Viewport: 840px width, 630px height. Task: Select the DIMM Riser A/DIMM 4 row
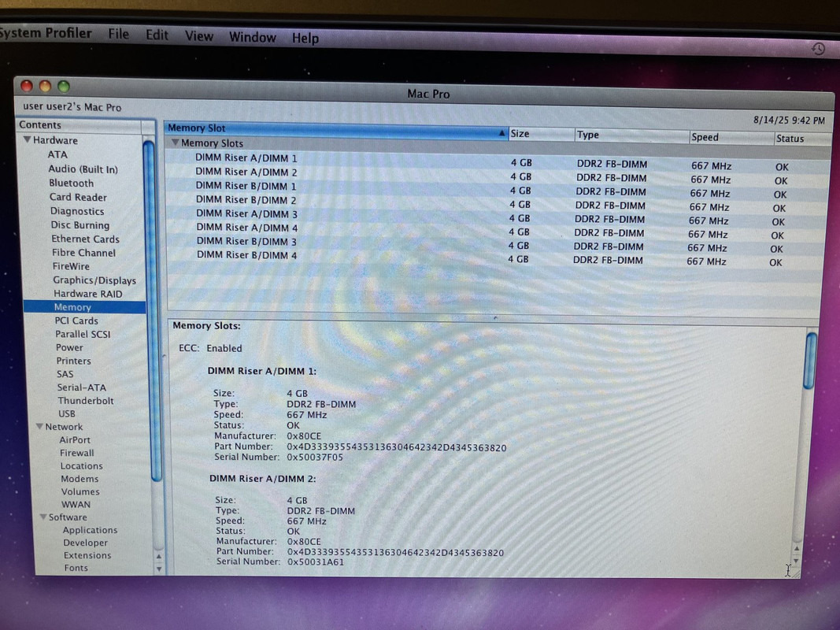coord(496,231)
